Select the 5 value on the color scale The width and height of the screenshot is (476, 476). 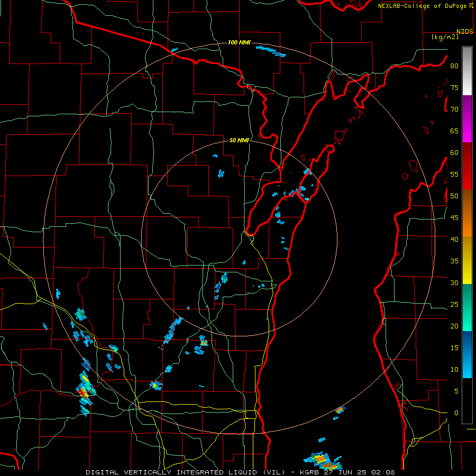pos(456,391)
